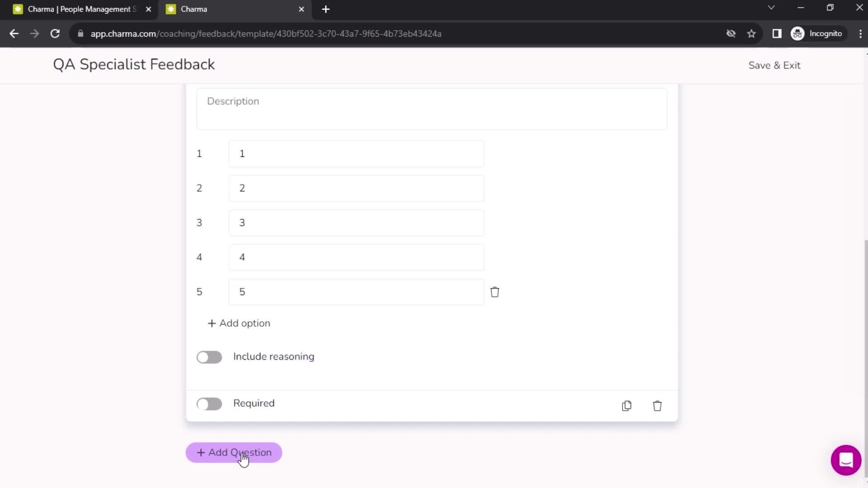Edit the label field for option 3
Screen dimensions: 868x488
tap(356, 223)
